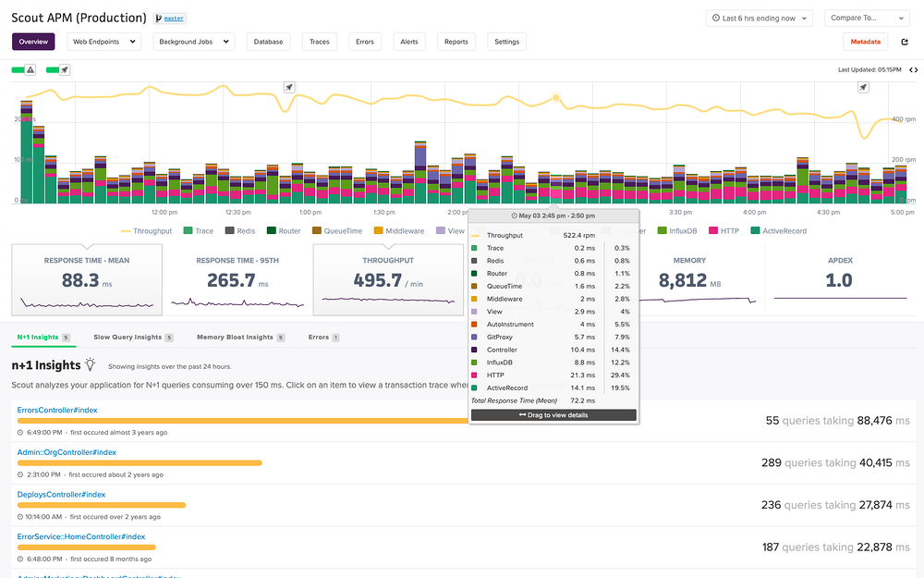Open the Settings section
Viewport: 924px width, 578px height.
[506, 42]
